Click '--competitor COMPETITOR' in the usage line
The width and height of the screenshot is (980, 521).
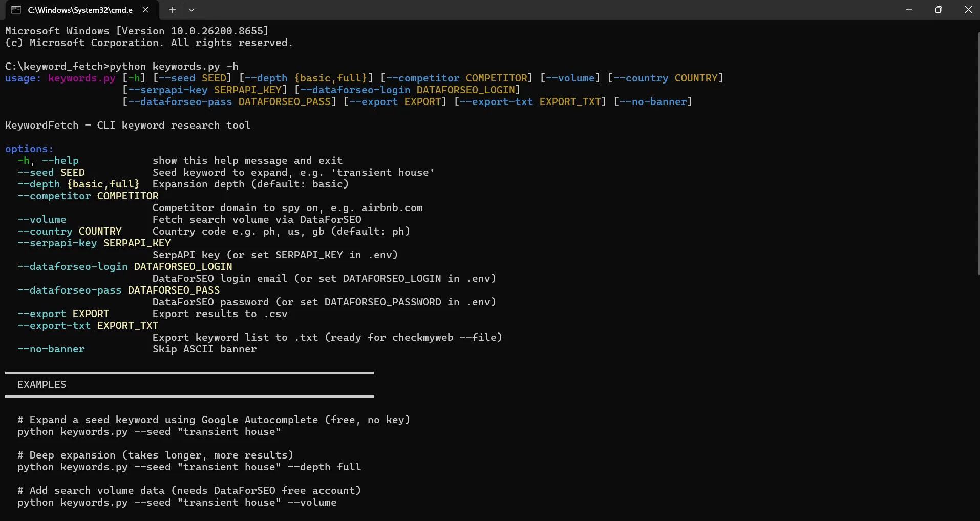(x=457, y=78)
